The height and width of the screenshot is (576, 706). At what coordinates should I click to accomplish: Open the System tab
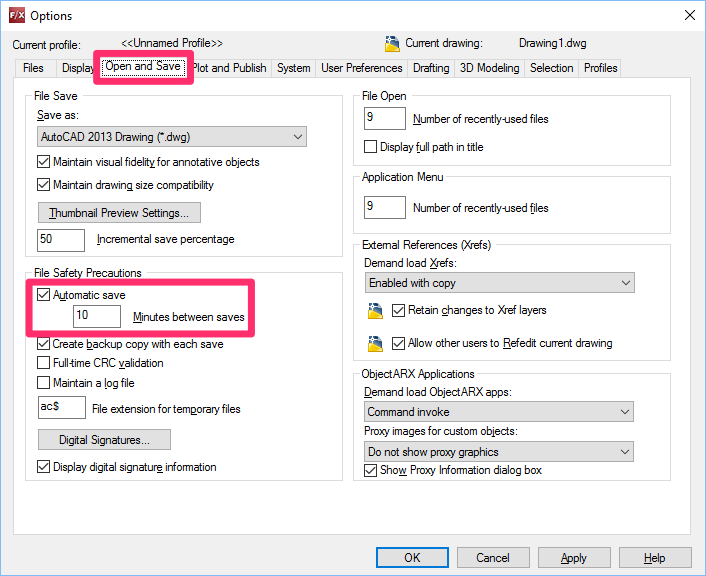click(294, 68)
